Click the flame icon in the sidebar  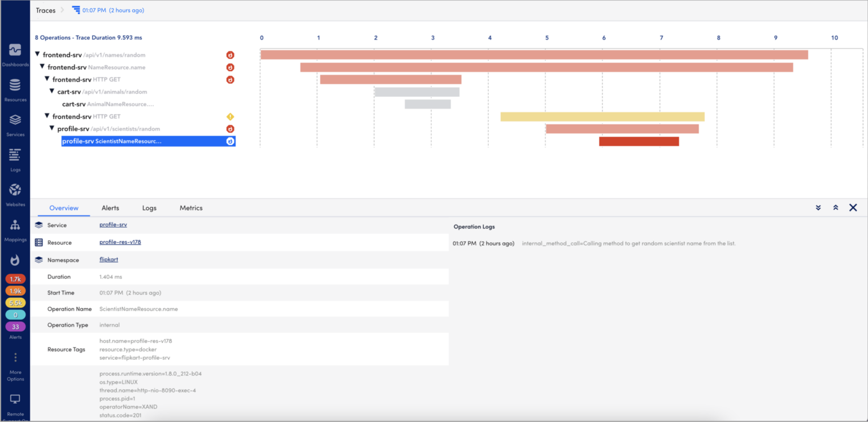(x=15, y=259)
